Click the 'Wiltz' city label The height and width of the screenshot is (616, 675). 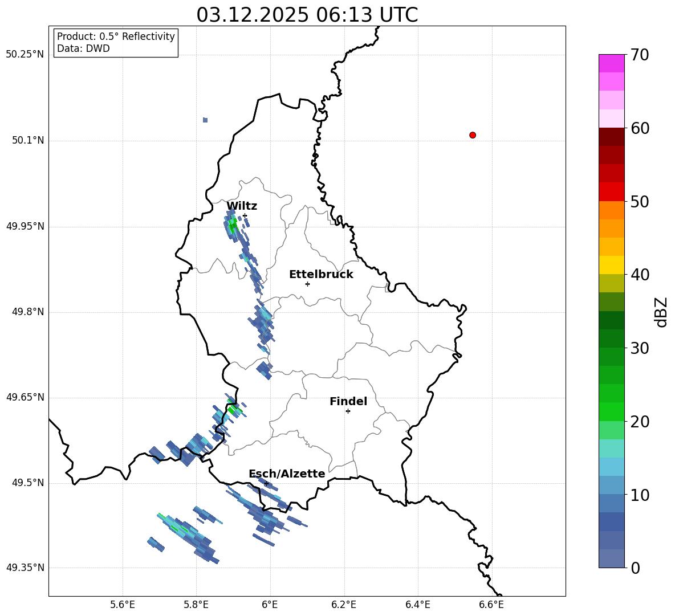(x=242, y=206)
